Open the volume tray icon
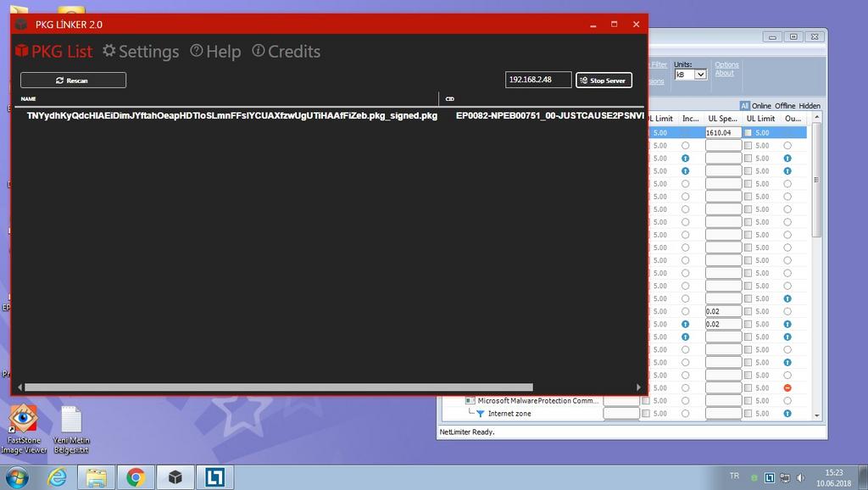Image resolution: width=868 pixels, height=490 pixels. pyautogui.click(x=800, y=477)
